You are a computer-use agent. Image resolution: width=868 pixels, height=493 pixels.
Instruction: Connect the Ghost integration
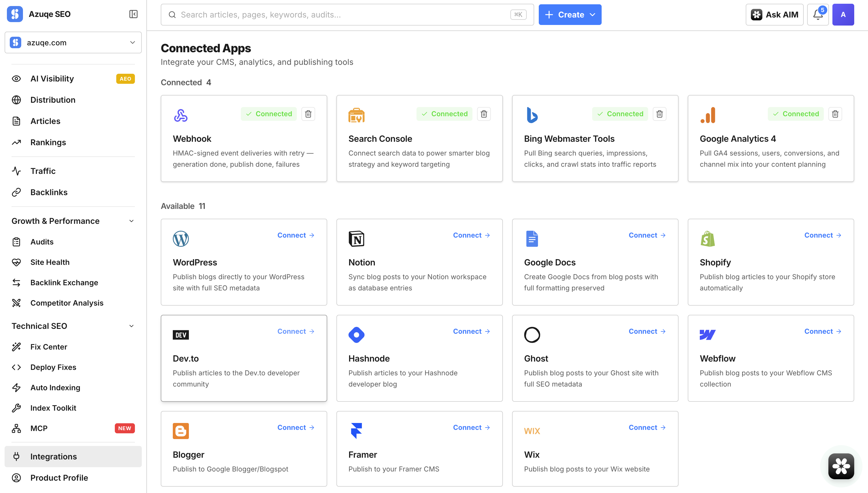647,331
